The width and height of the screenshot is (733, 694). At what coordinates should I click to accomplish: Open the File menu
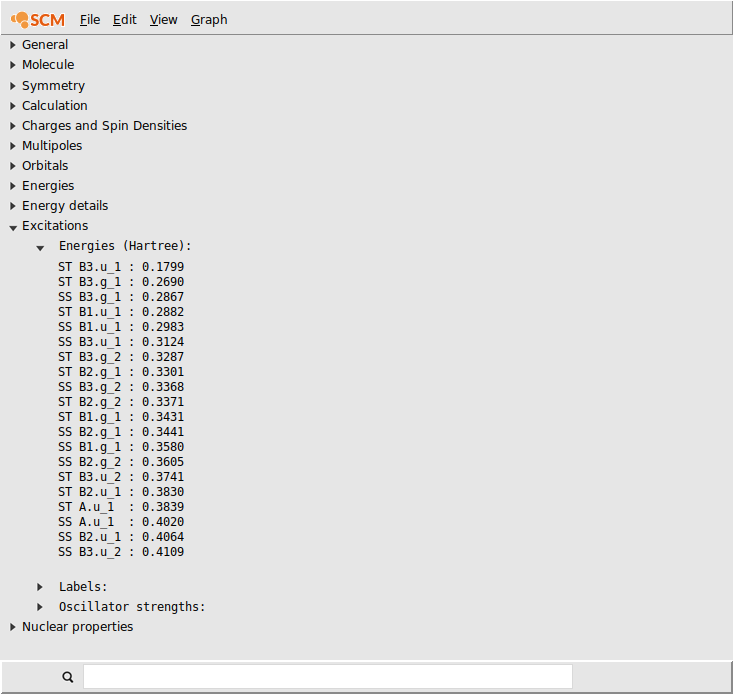tap(90, 19)
